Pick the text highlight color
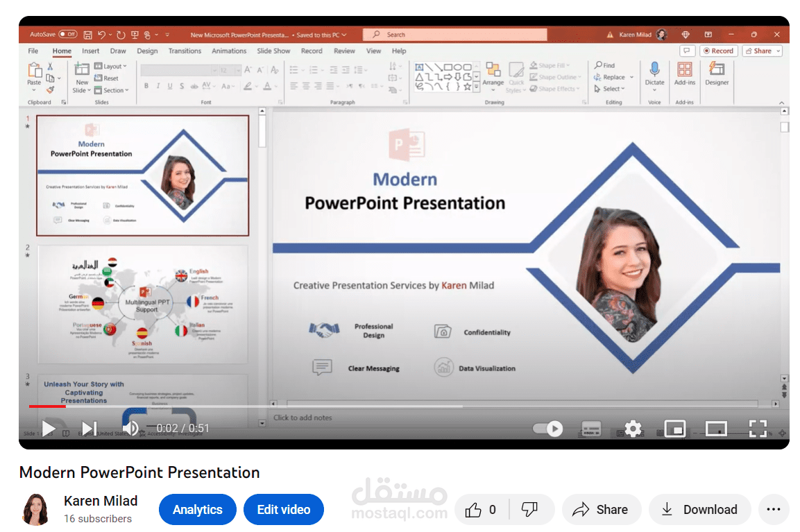 click(248, 86)
